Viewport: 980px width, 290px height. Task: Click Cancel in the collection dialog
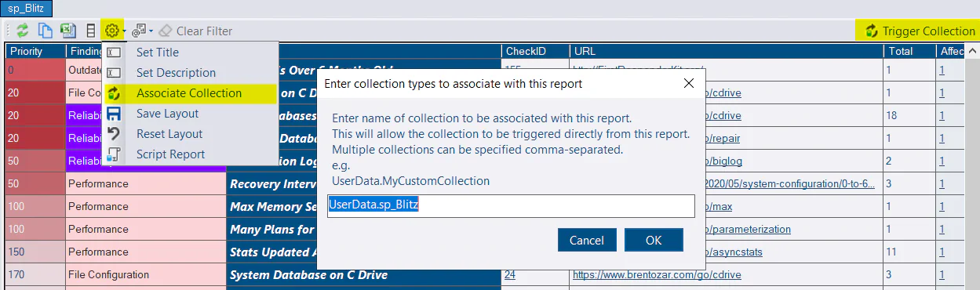[587, 240]
